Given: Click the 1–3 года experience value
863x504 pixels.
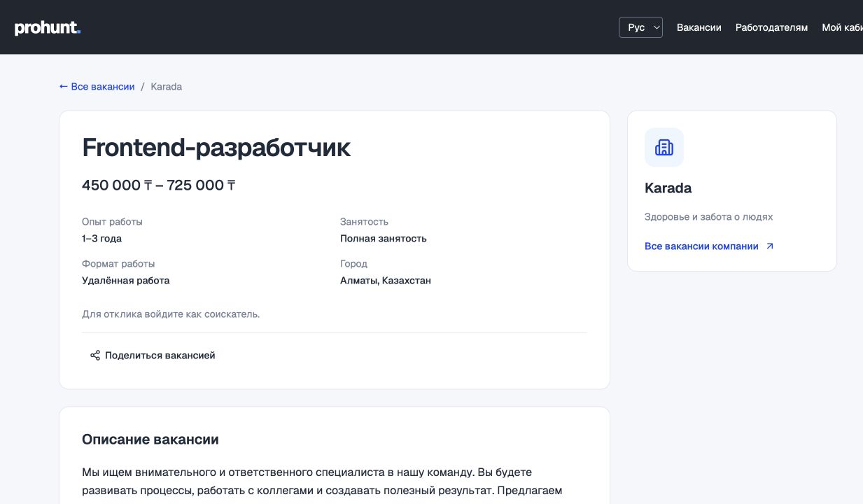Looking at the screenshot, I should point(101,239).
